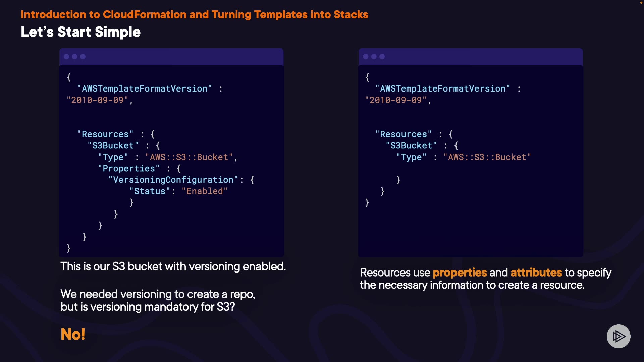Viewport: 644px width, 362px height.
Task: Click last dot in right code window
Action: tap(382, 57)
